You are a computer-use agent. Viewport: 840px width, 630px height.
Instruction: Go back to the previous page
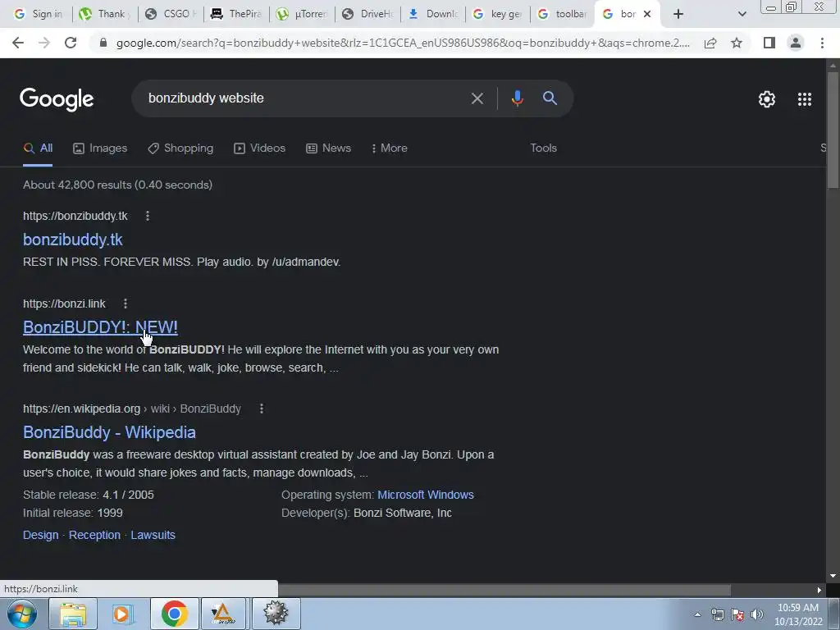18,43
